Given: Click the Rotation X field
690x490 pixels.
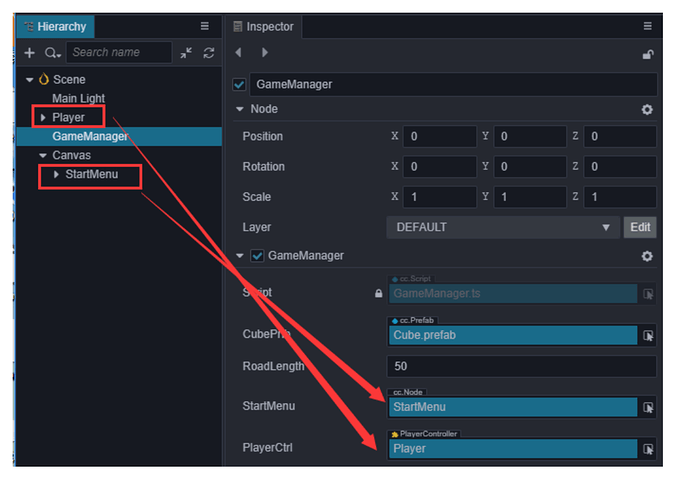Looking at the screenshot, I should click(x=440, y=167).
